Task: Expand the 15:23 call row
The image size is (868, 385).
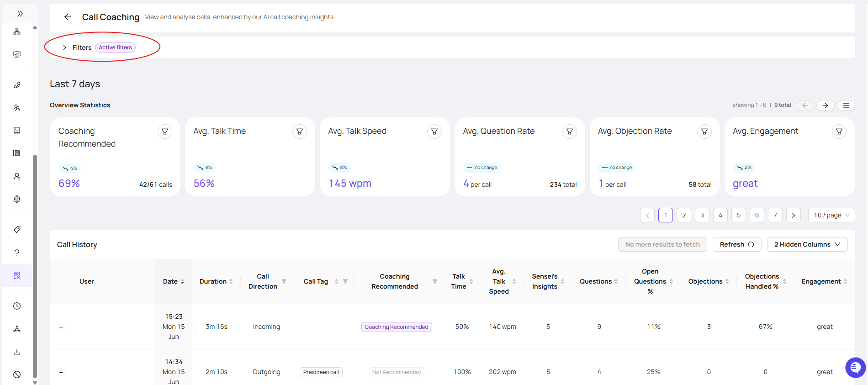Action: pyautogui.click(x=61, y=327)
